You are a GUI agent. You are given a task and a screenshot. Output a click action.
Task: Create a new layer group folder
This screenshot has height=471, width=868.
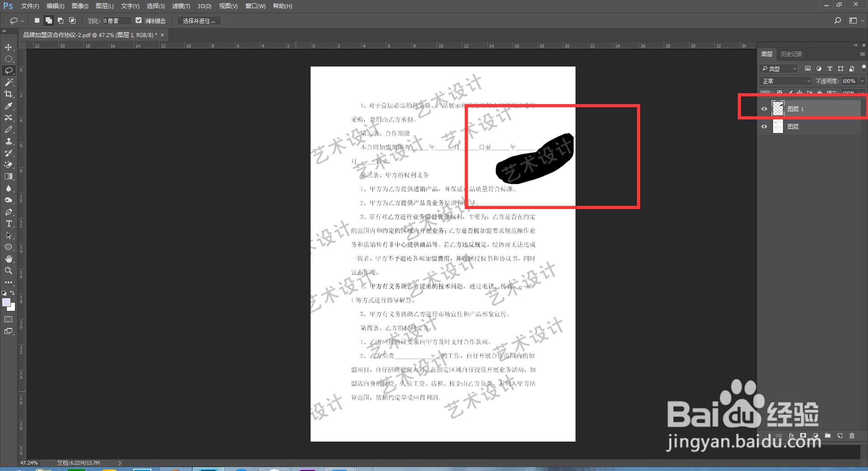(x=828, y=436)
